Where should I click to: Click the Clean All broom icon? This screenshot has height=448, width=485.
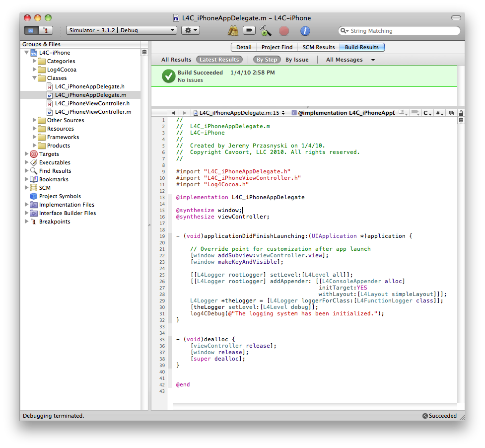233,31
